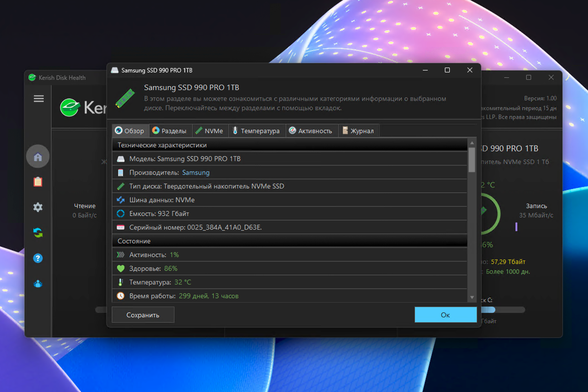Click the vertical scrollbar thumb in the list
Screen dimensions: 588x392
pyautogui.click(x=472, y=160)
